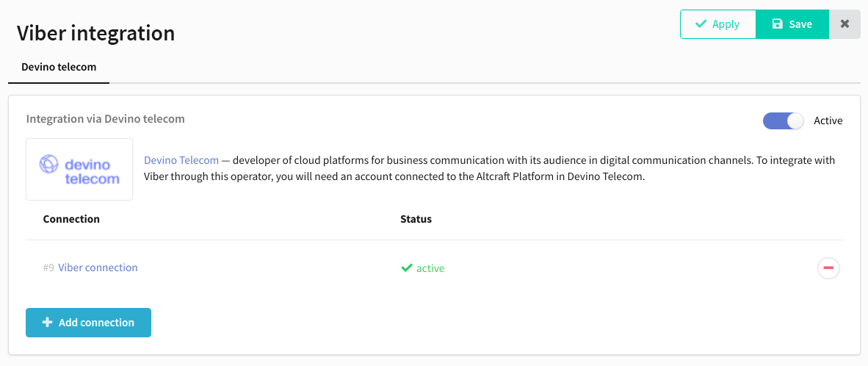Viewport: 868px width, 366px height.
Task: Click the #9 connection ID
Action: (x=48, y=268)
